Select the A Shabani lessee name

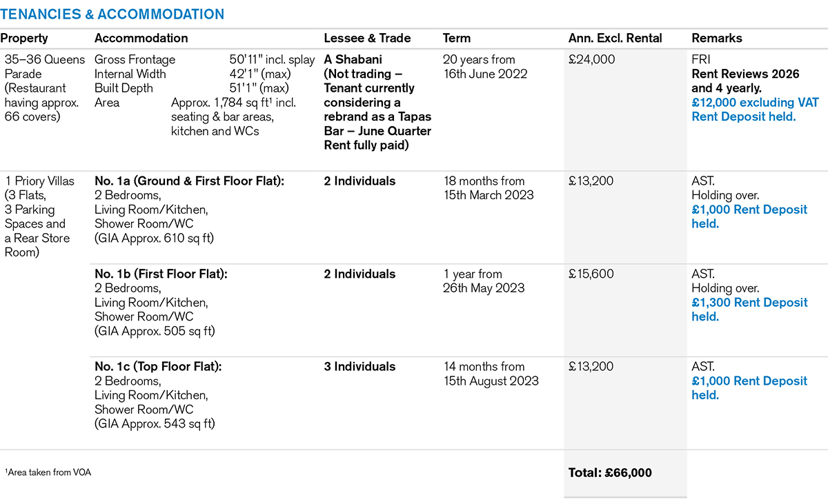point(353,59)
